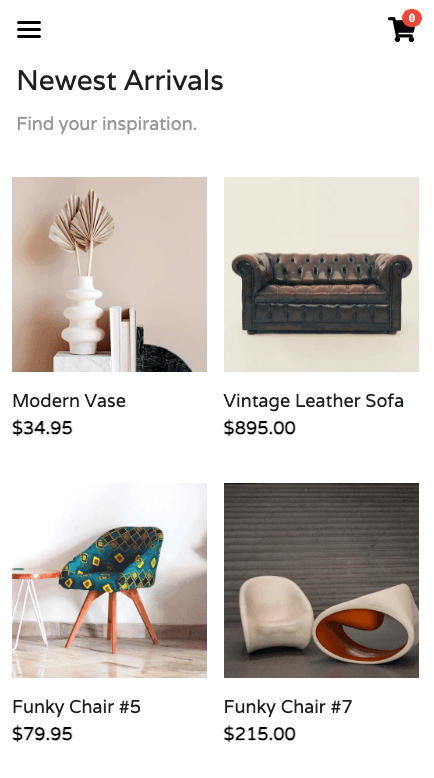The width and height of the screenshot is (434, 778).
Task: Tap the white vase in first photo
Action: coord(82,315)
